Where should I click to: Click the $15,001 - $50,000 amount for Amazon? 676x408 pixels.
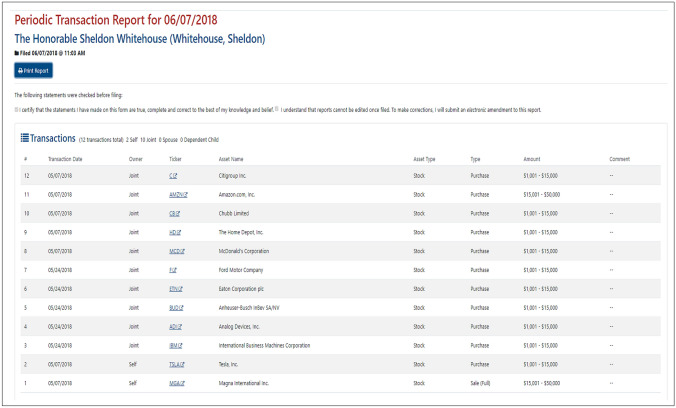[541, 195]
